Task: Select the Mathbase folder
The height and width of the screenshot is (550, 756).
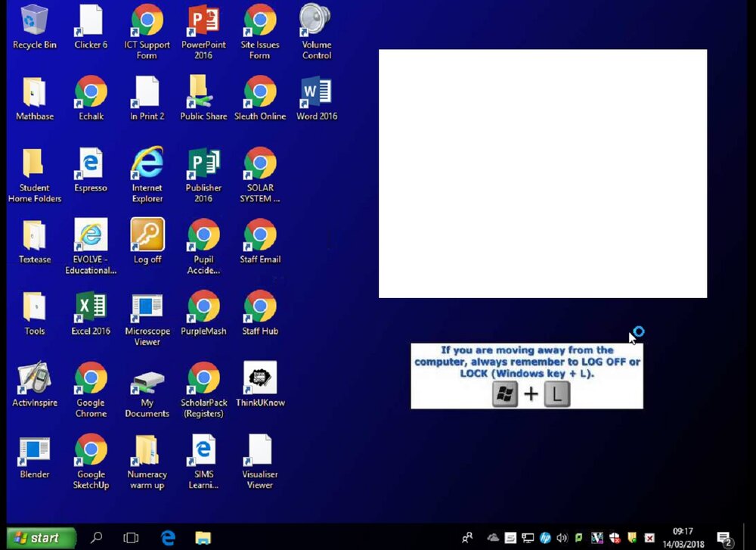Action: coord(34,98)
